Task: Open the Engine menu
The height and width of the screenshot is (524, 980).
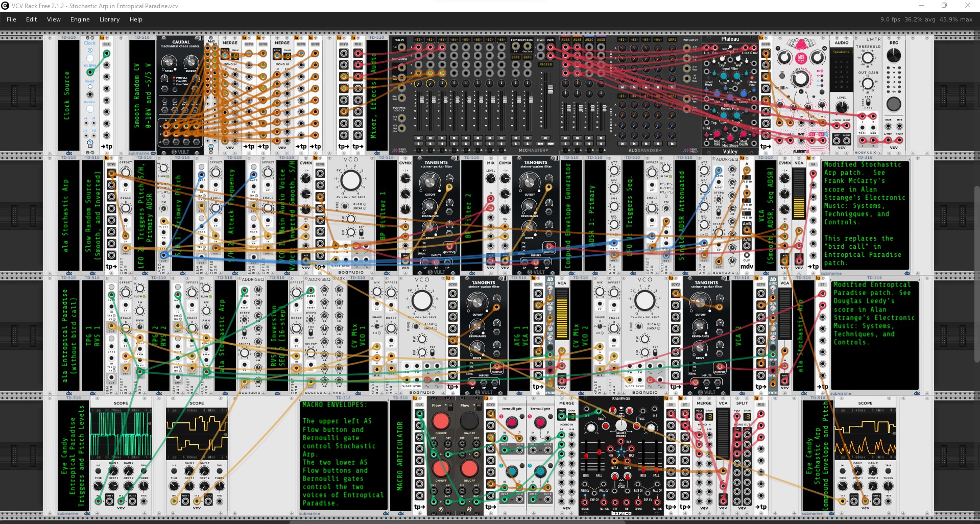Action: [80, 19]
